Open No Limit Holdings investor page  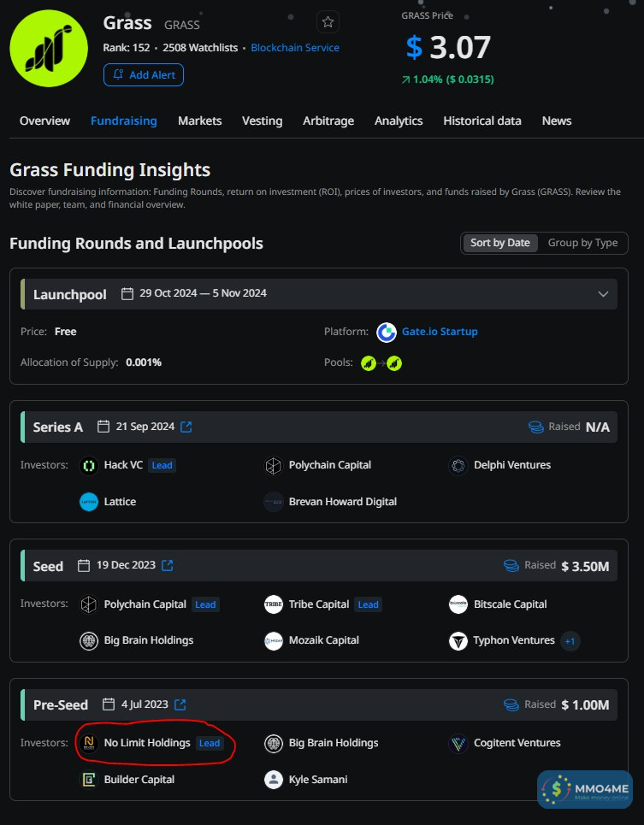point(147,743)
